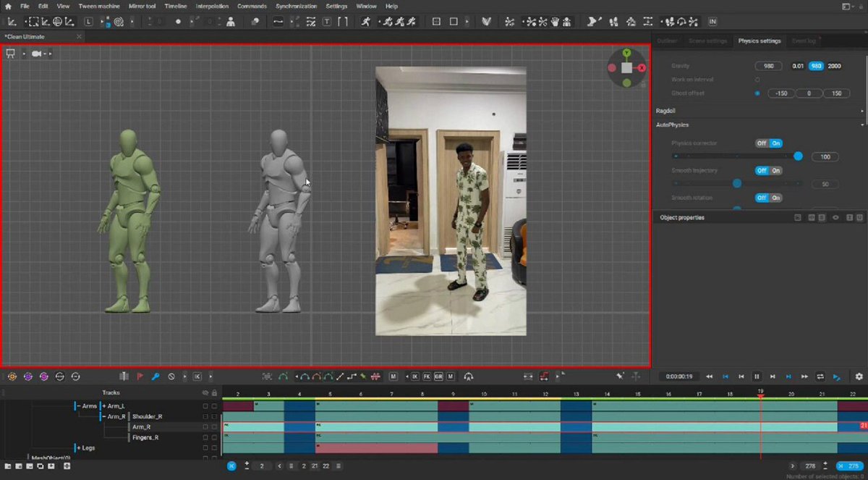Click the Physics corrector slider handle

click(799, 156)
